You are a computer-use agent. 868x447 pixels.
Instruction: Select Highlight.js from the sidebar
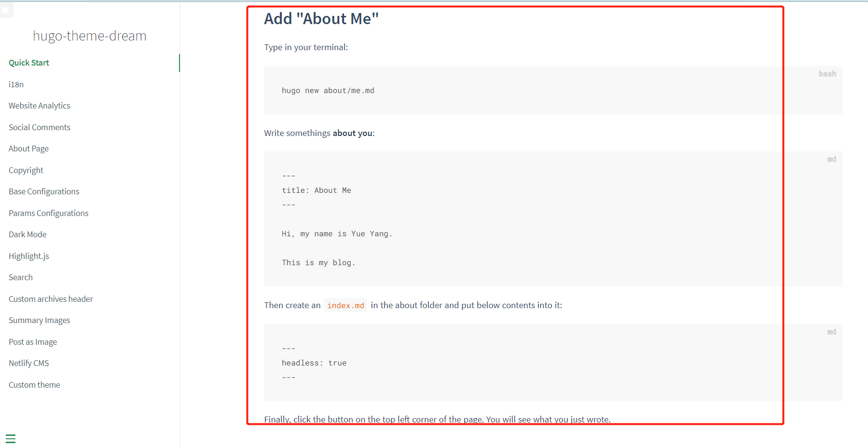(29, 256)
